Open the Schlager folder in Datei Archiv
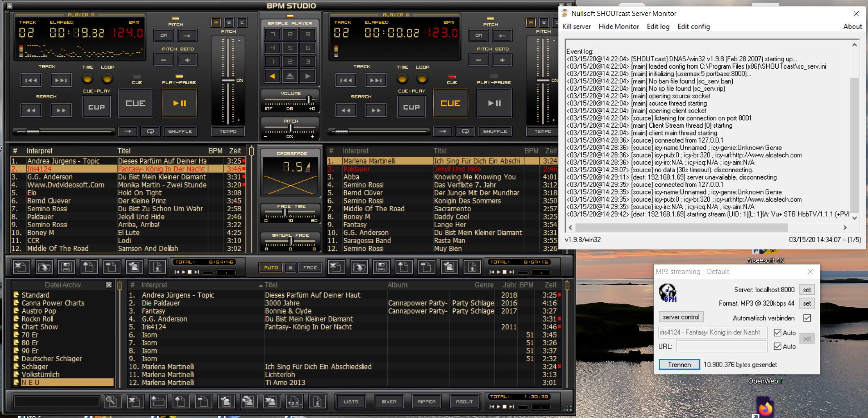 pyautogui.click(x=35, y=367)
